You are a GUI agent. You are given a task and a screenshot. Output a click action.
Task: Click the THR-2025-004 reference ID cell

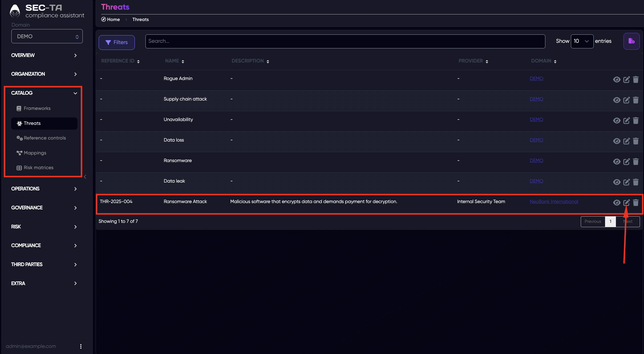click(x=116, y=202)
